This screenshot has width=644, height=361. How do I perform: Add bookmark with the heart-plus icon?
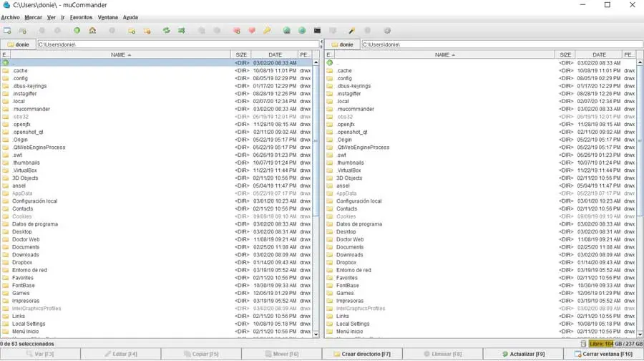click(237, 30)
